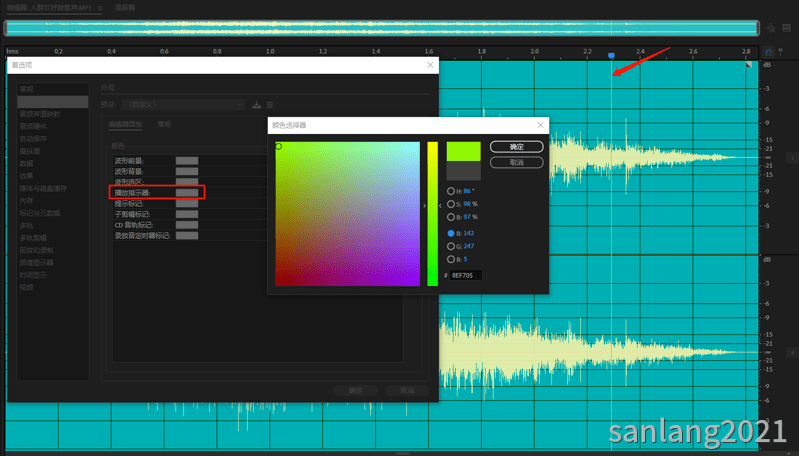799x456 pixels.
Task: Click the hex value field 8EF705
Action: 466,276
